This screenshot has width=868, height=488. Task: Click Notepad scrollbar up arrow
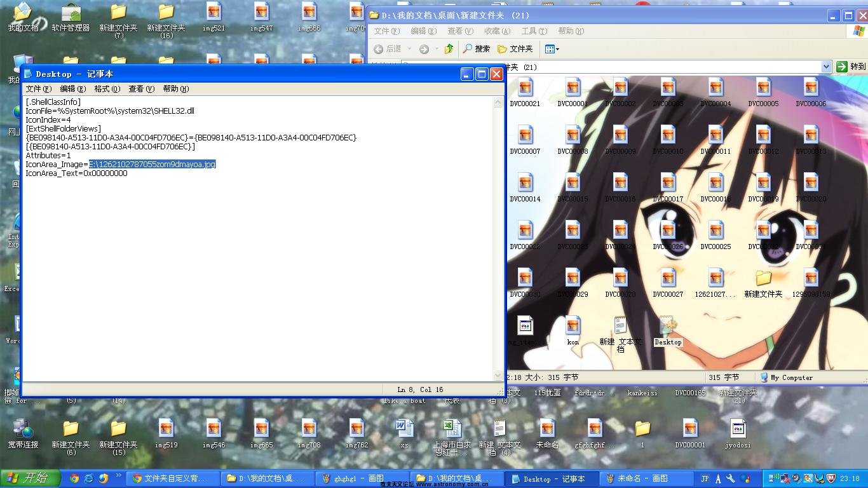coord(499,102)
